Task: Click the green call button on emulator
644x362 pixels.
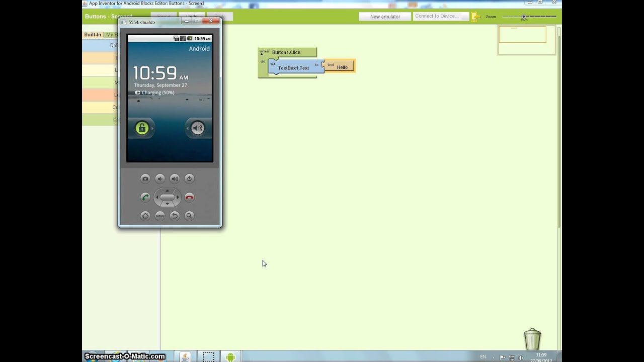Action: pyautogui.click(x=145, y=197)
